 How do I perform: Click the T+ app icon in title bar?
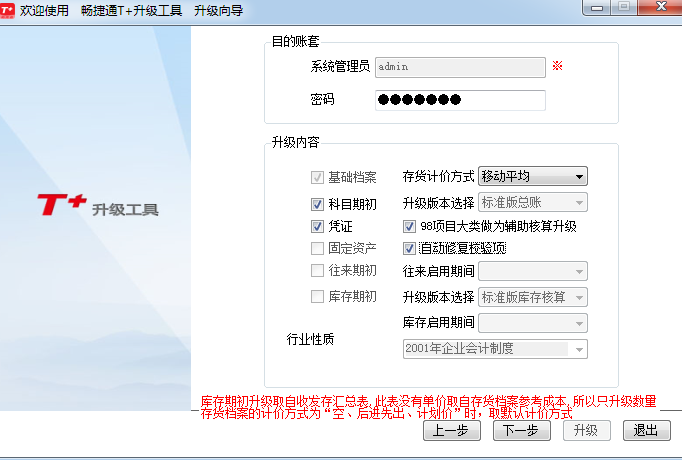click(x=7, y=10)
